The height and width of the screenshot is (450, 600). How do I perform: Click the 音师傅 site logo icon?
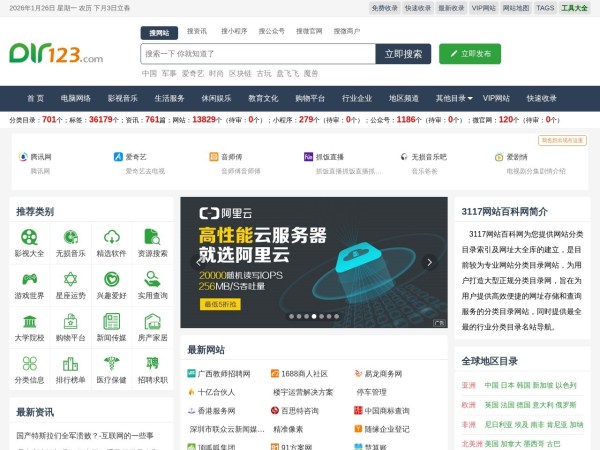[214, 157]
